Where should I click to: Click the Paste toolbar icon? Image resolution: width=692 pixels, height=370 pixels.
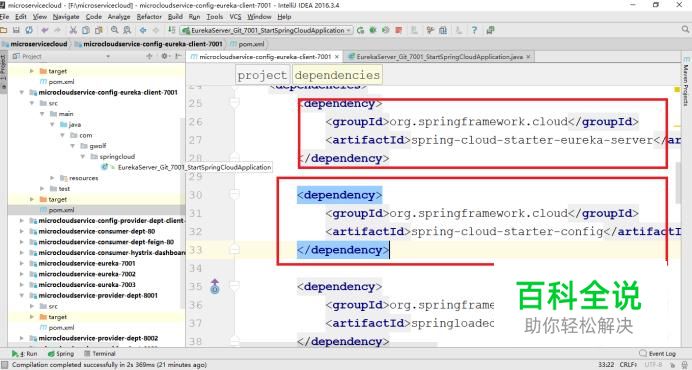[99, 30]
